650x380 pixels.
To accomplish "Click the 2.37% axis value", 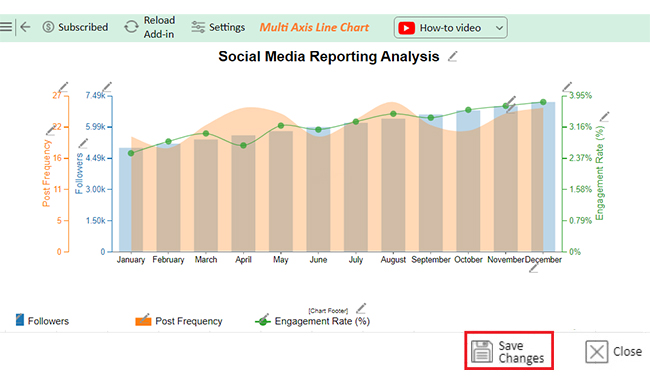I will [x=580, y=158].
